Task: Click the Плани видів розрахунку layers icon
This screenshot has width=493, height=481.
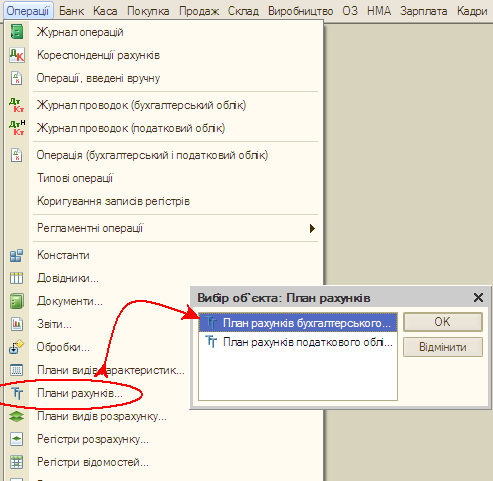Action: 16,416
